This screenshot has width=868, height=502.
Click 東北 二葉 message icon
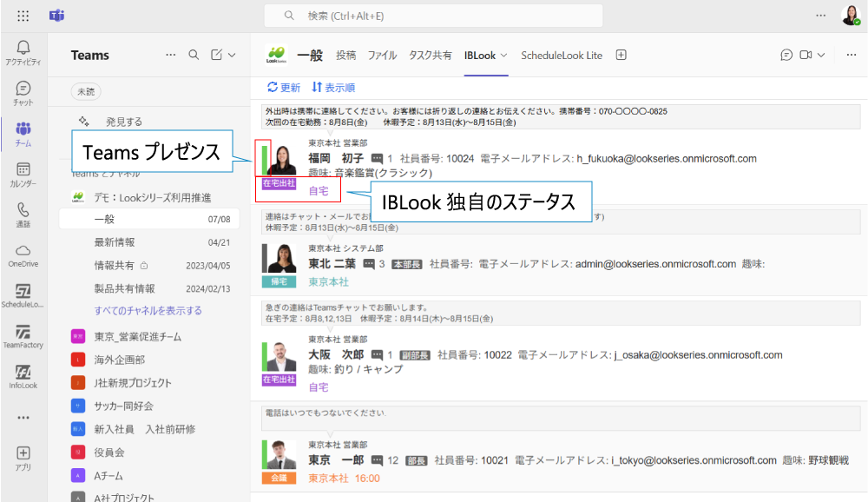(369, 264)
